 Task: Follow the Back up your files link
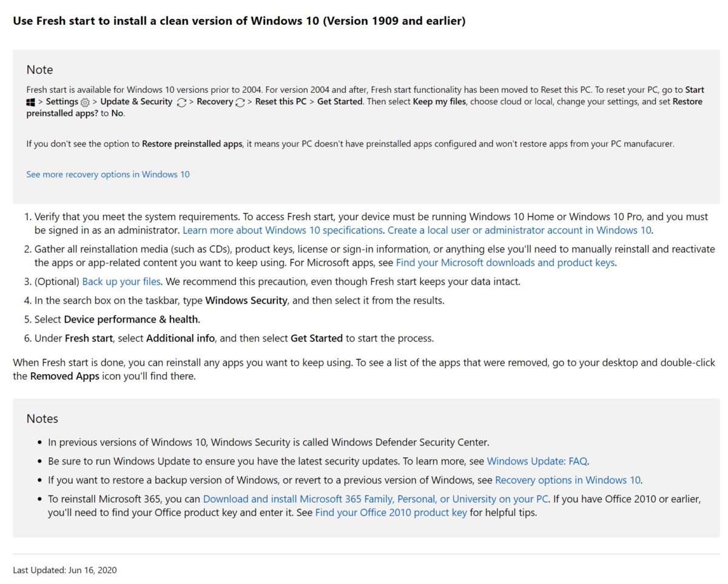click(x=121, y=281)
